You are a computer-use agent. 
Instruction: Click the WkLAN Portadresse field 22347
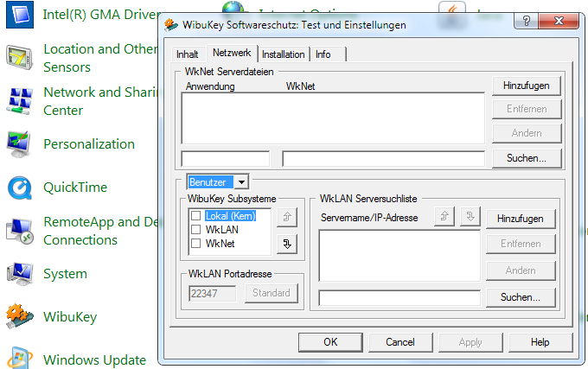click(x=213, y=293)
